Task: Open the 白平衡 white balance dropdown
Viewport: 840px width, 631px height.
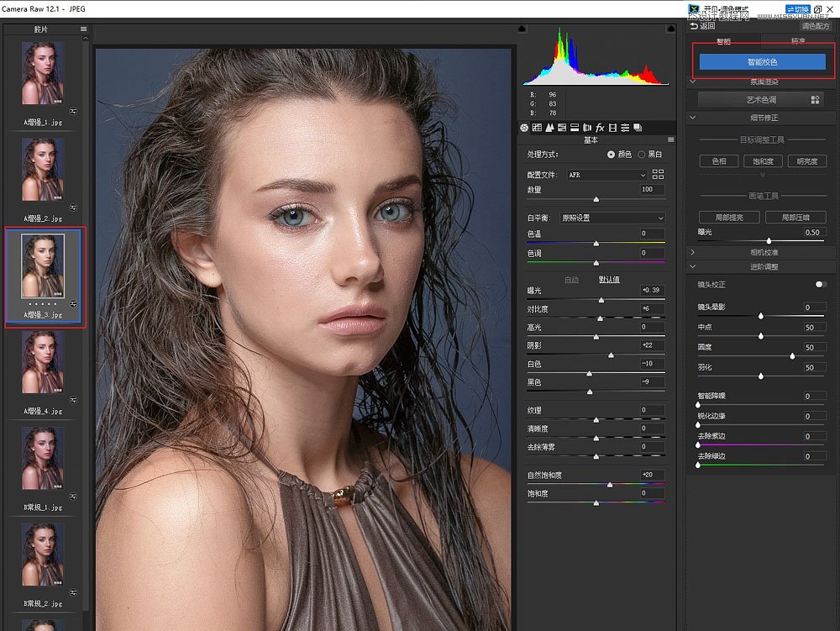Action: [x=612, y=218]
